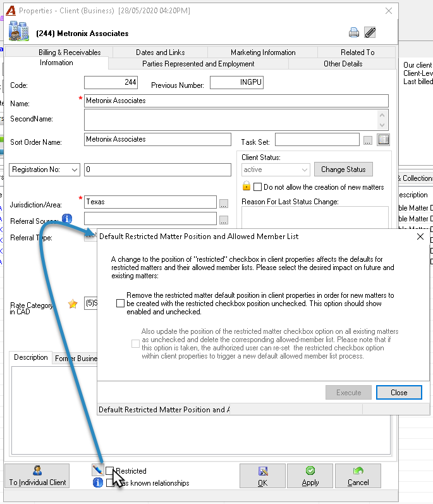Click the paperclip attachment icon
This screenshot has height=504, width=433.
click(x=370, y=32)
